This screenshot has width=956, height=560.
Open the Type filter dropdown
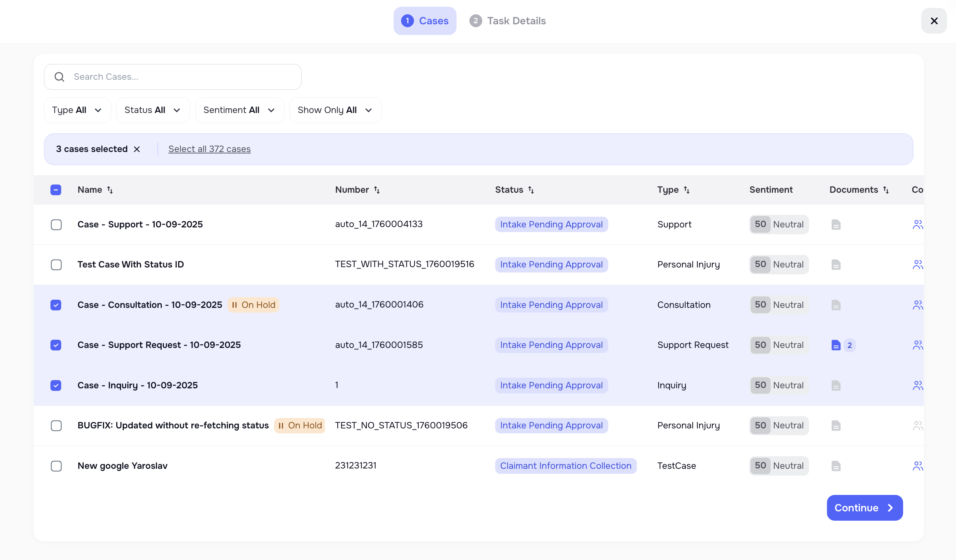coord(77,110)
